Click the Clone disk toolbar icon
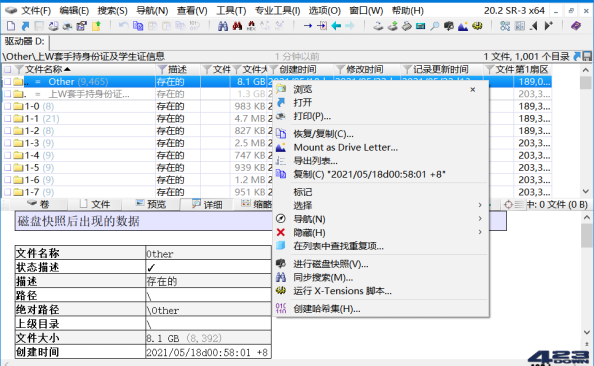Image resolution: width=594 pixels, height=366 pixels. coord(392,26)
